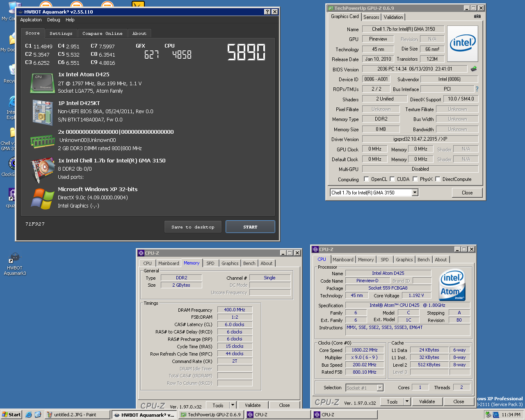Screen dimensions: 525x420
Task: Open the About tab in Aquamark
Action: pos(139,34)
